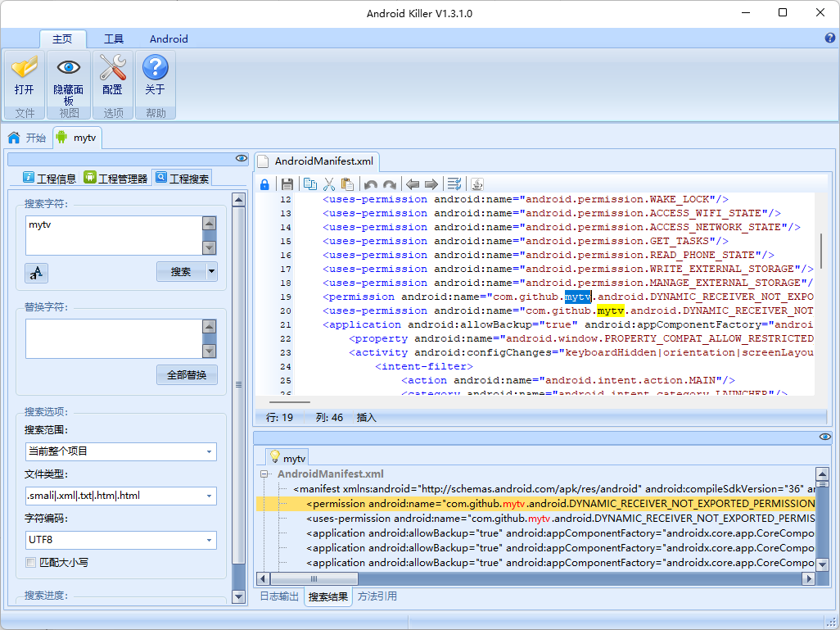Click the document icon on AndroidManifest.xml tab
This screenshot has height=630, width=840.
coord(263,161)
